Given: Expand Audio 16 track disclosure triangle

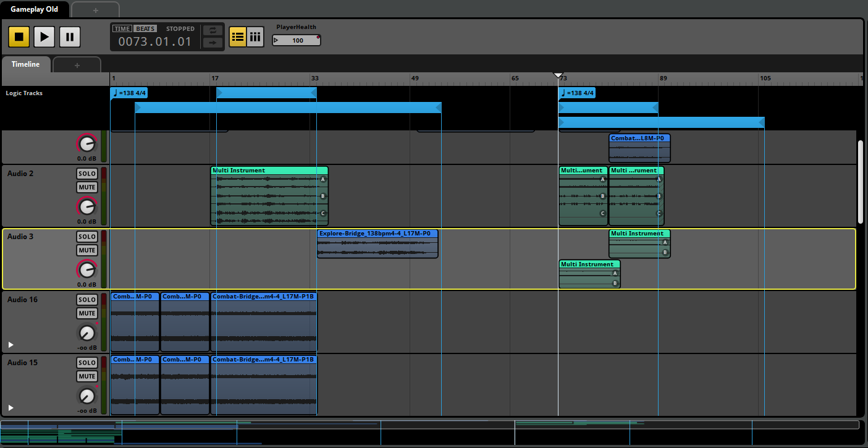Looking at the screenshot, I should (x=11, y=345).
